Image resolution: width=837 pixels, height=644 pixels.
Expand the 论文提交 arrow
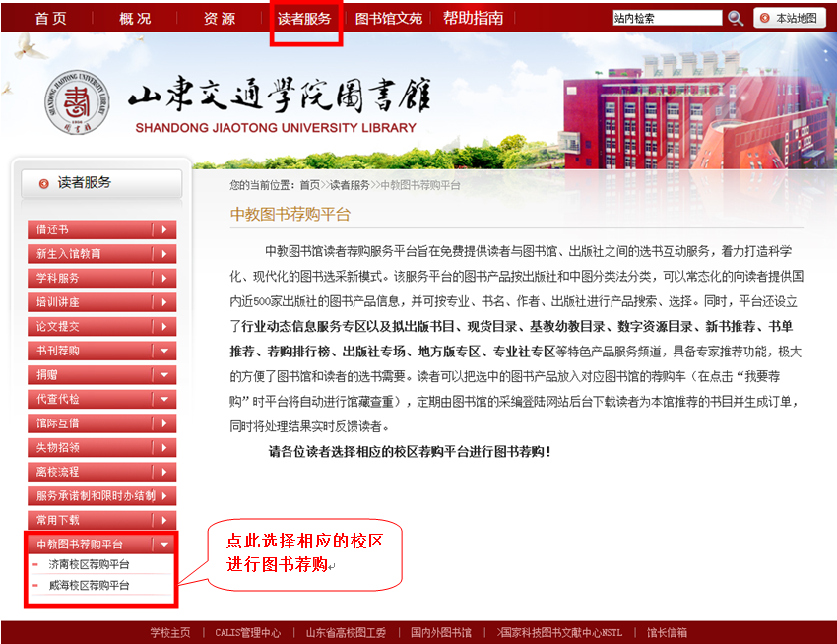coord(164,326)
